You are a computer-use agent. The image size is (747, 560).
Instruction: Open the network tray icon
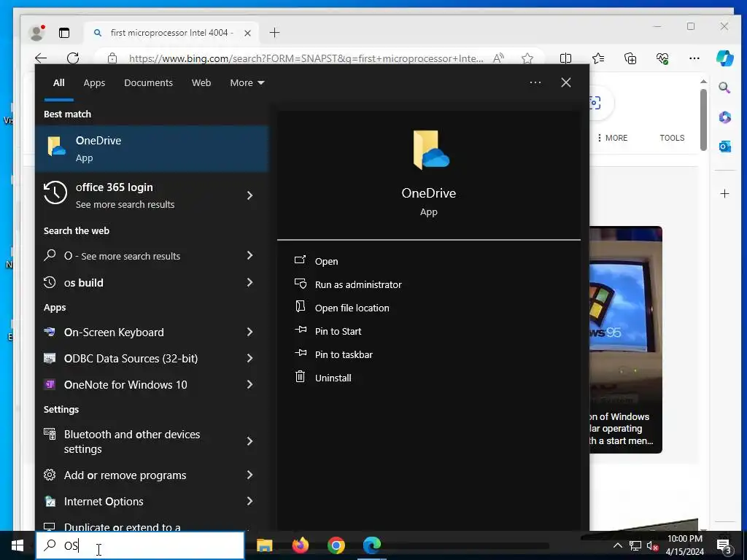[x=635, y=545]
